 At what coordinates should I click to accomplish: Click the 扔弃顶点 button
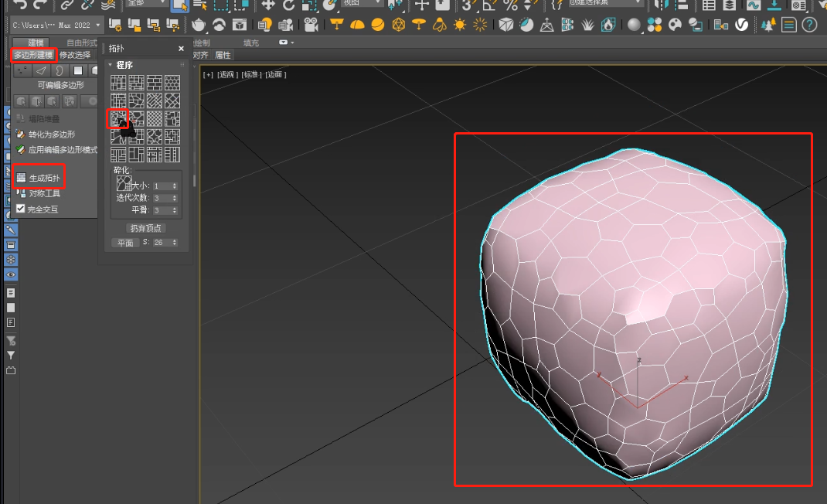click(146, 228)
